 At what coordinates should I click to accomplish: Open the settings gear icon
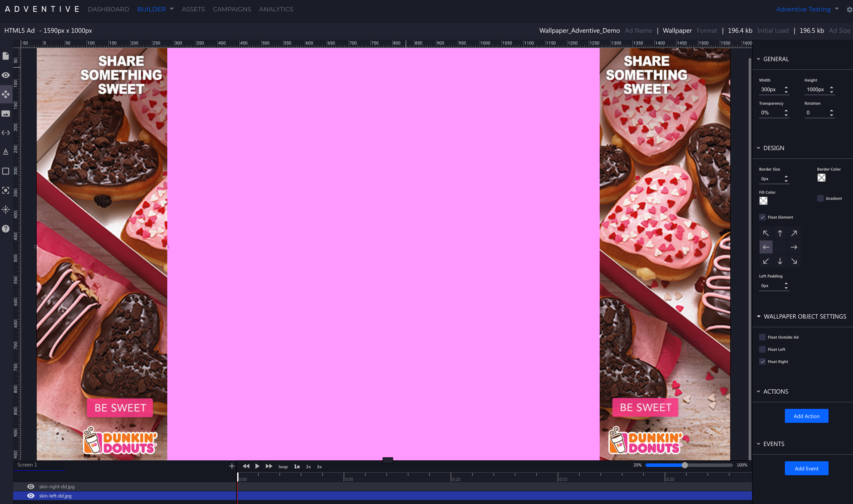point(849,10)
